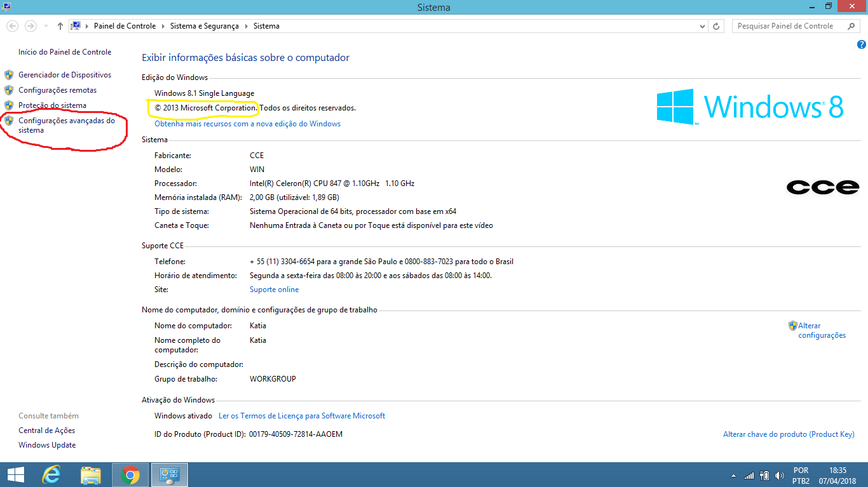Visit the Suporte online site link
868x487 pixels.
(275, 290)
